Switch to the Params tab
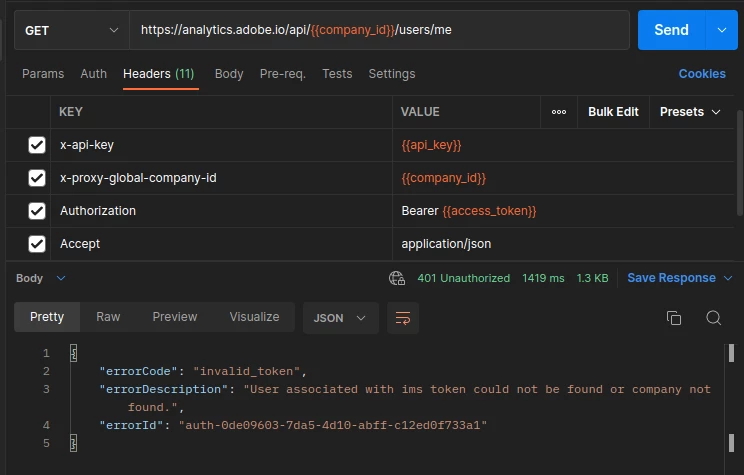Screen dimensions: 744x475 pos(43,74)
